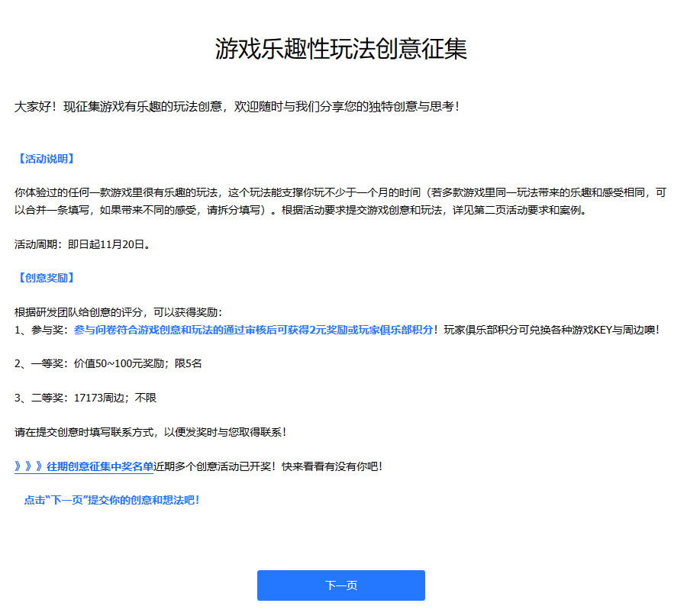
Task: Click the 活动周期：即日起11月20日 line
Action: [x=82, y=244]
